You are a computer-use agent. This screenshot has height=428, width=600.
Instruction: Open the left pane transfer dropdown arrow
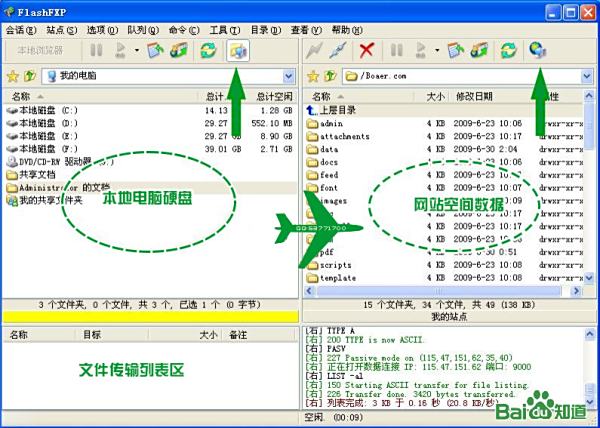tap(137, 50)
